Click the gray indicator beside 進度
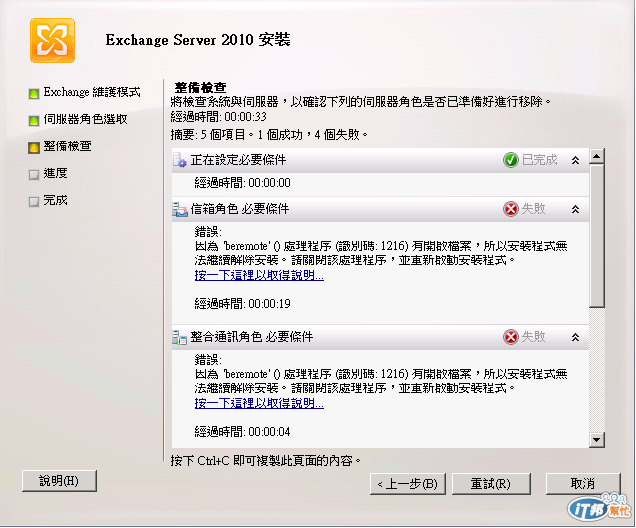The width and height of the screenshot is (636, 528). pyautogui.click(x=34, y=175)
